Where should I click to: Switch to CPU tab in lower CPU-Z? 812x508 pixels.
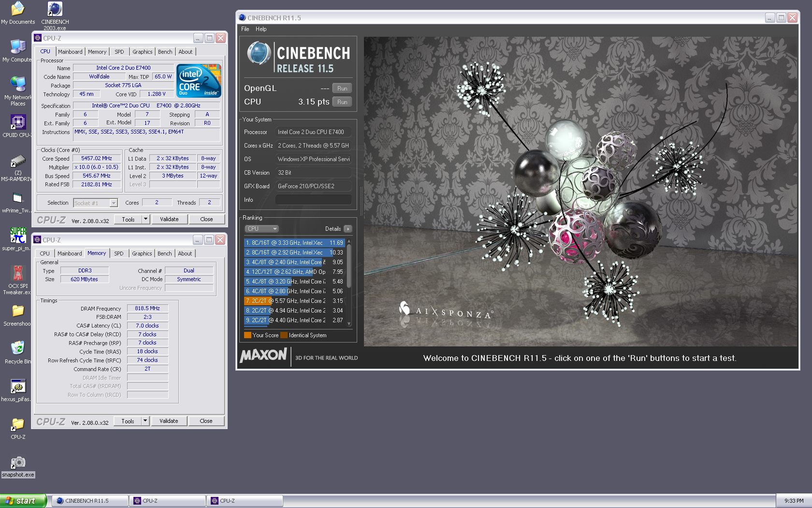tap(45, 254)
